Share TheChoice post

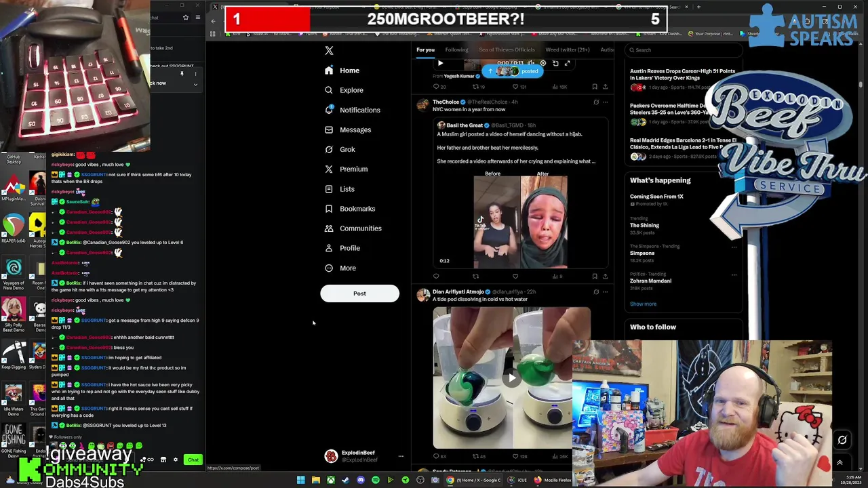[605, 276]
